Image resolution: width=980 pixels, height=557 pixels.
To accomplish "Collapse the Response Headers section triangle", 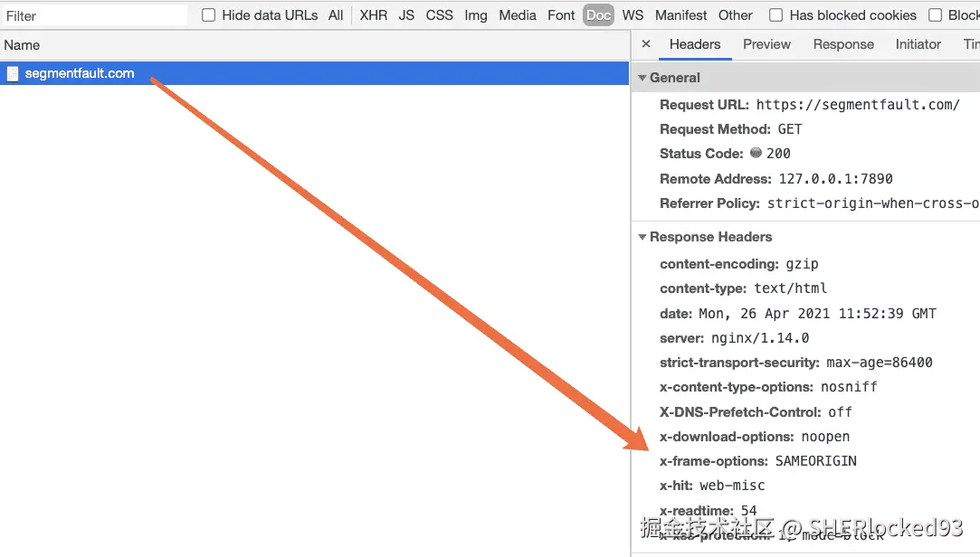I will point(642,237).
